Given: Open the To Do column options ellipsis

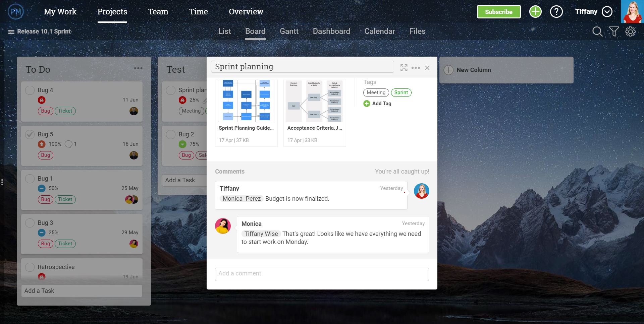Looking at the screenshot, I should tap(139, 68).
